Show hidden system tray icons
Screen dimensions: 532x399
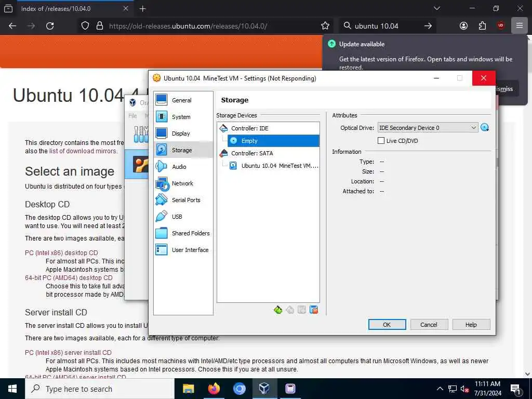440,389
